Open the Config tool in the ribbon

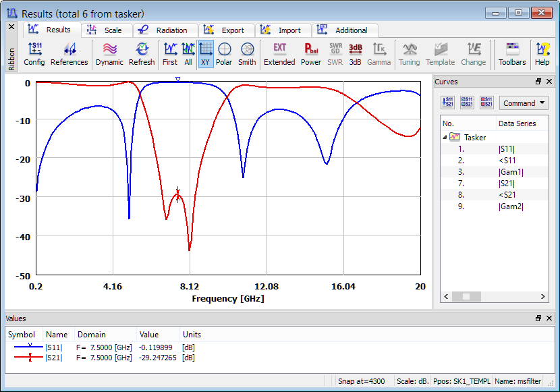[x=34, y=54]
